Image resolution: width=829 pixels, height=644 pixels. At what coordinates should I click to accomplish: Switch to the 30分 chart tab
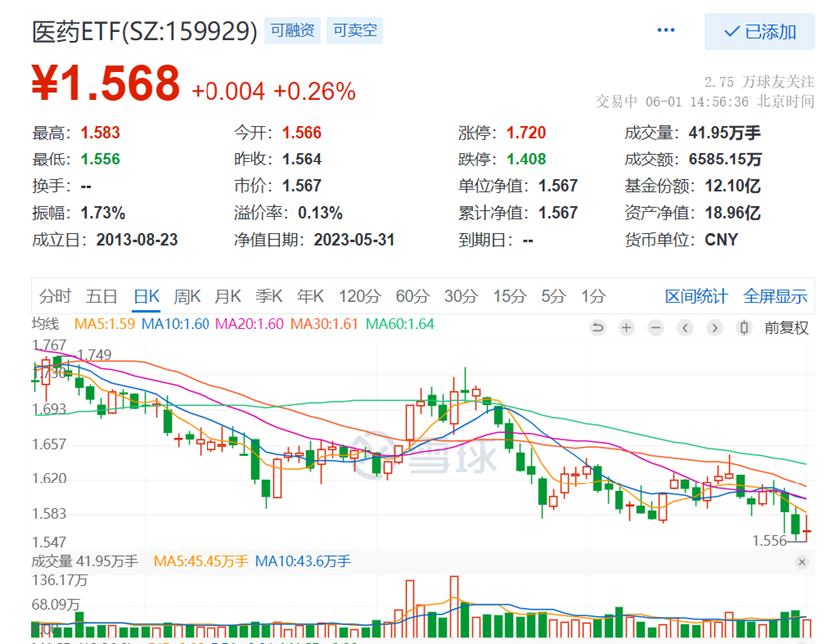[x=461, y=296]
